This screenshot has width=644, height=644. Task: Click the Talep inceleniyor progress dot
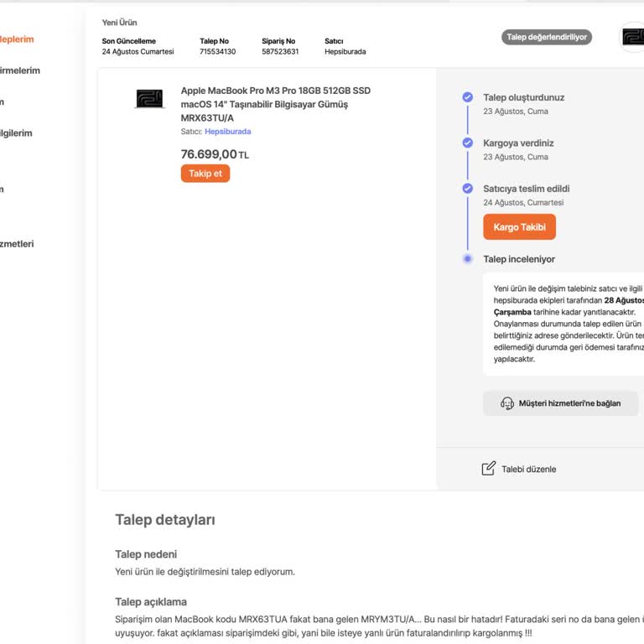[x=468, y=259]
